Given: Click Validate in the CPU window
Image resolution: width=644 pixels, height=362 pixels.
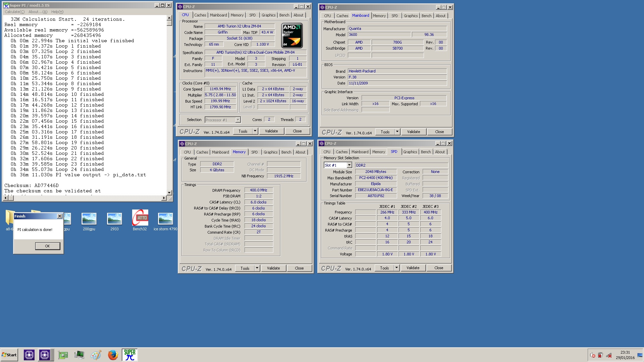Looking at the screenshot, I should coord(271,131).
